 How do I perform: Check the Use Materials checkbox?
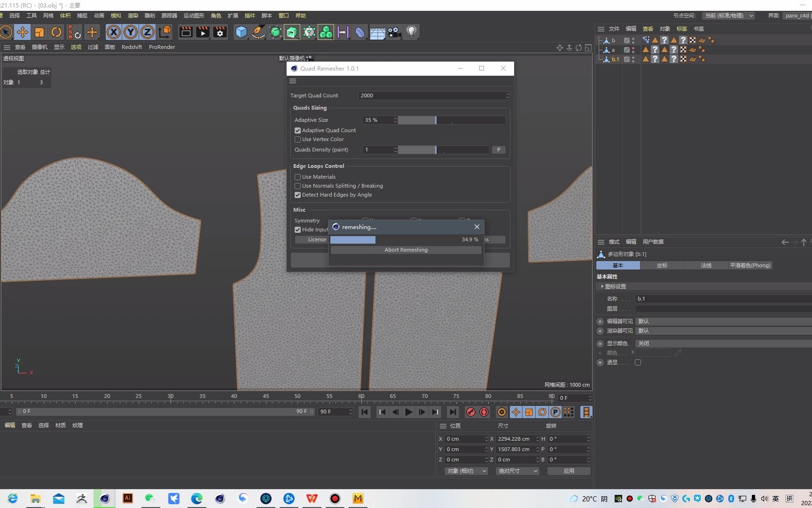(297, 177)
